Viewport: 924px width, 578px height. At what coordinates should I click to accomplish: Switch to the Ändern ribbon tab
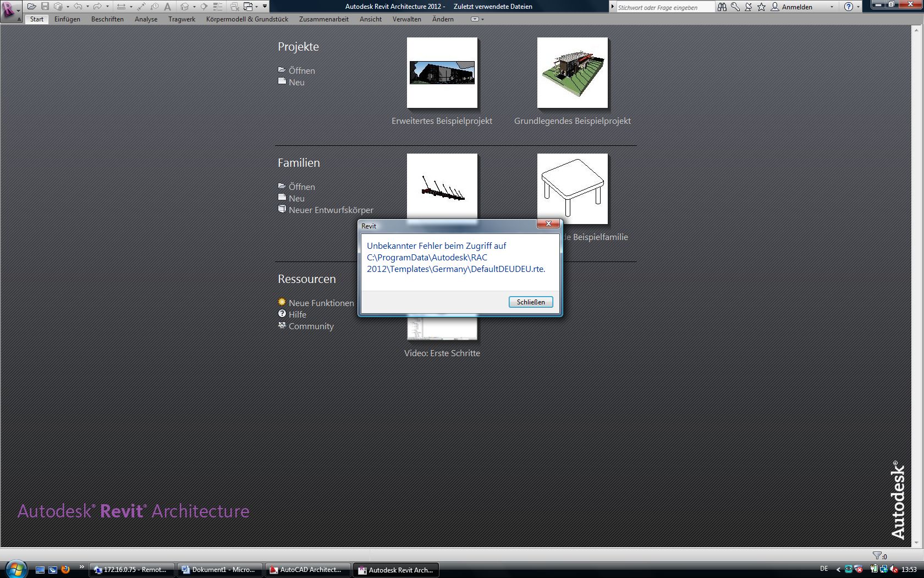(443, 19)
